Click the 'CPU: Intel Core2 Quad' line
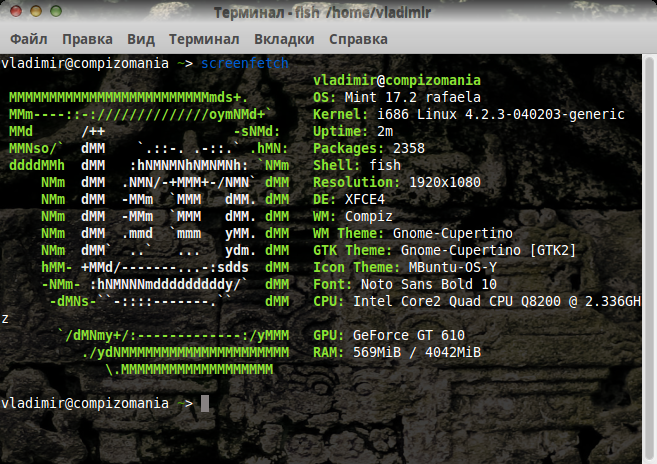The height and width of the screenshot is (464, 657). [477, 301]
